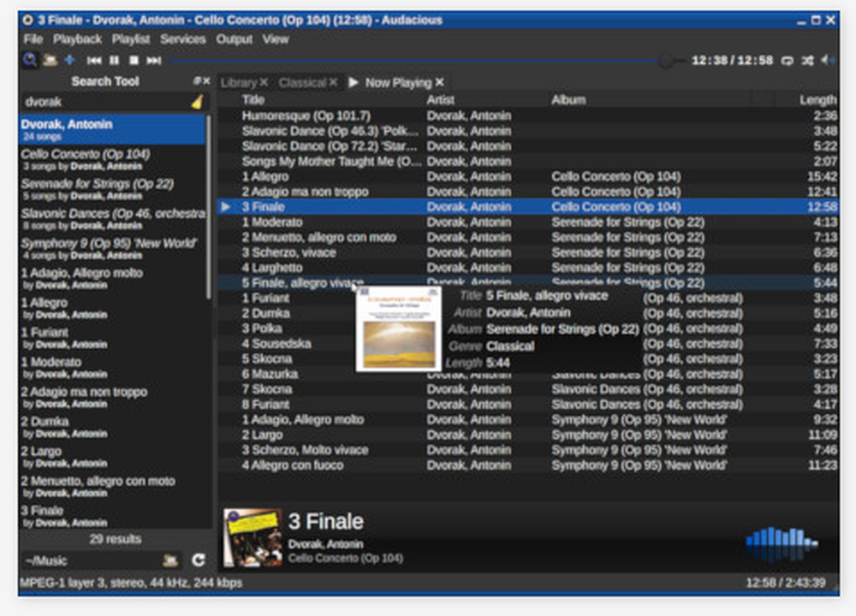
Task: Click the Audacious title bar icon
Action: pos(27,21)
